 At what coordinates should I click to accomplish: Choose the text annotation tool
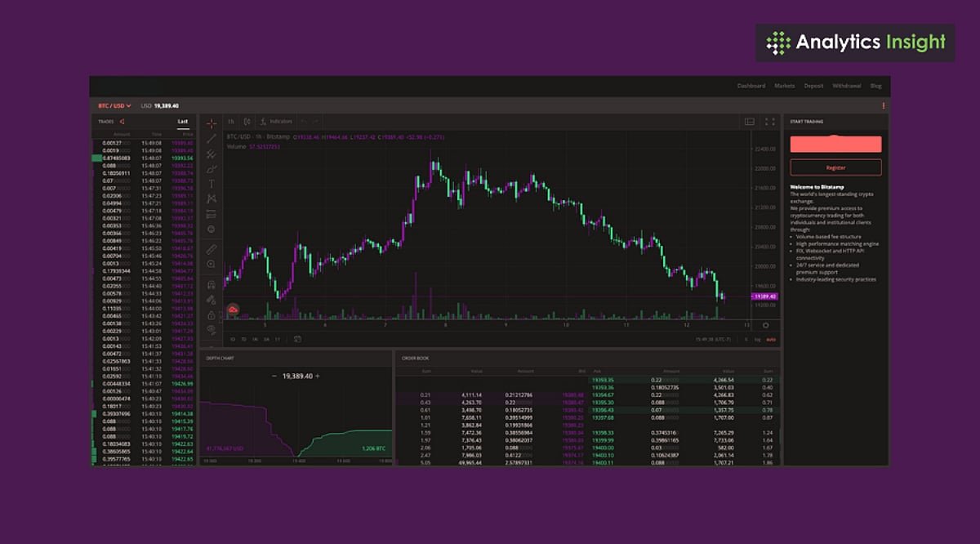[212, 184]
